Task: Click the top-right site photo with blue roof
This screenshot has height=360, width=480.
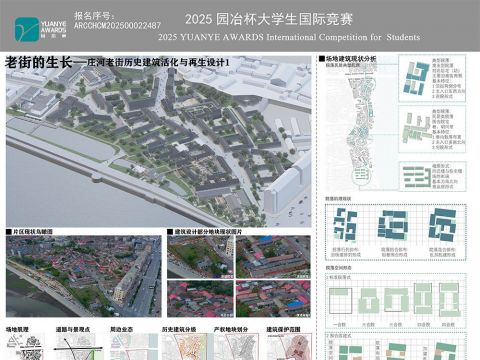Action: coord(273,257)
